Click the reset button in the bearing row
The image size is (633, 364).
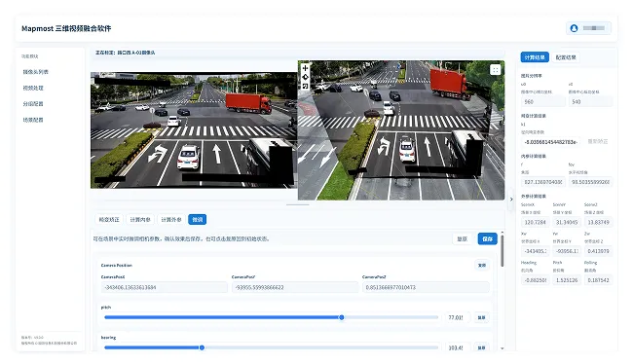pos(481,347)
